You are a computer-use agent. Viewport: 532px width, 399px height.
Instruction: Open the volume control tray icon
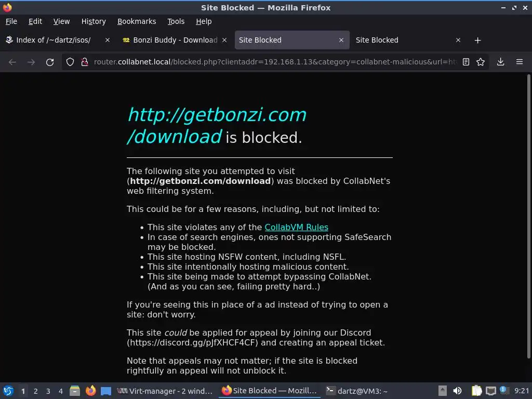click(x=458, y=391)
